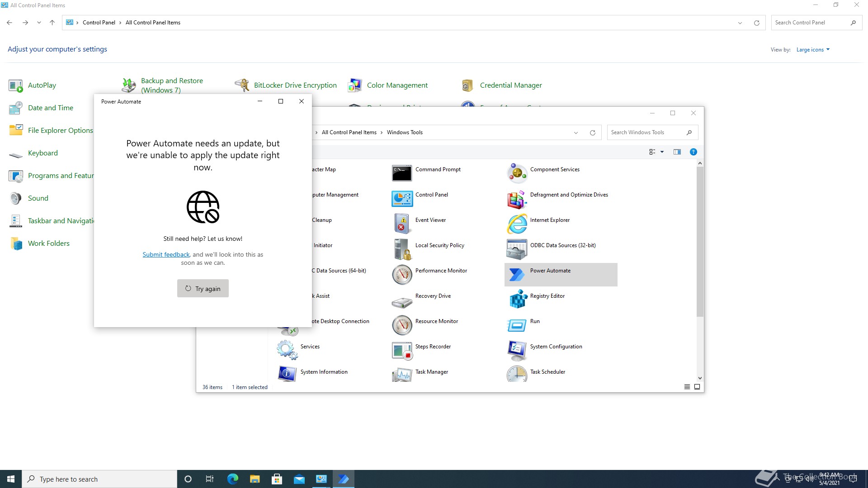Refresh the Control Panel window

[756, 23]
